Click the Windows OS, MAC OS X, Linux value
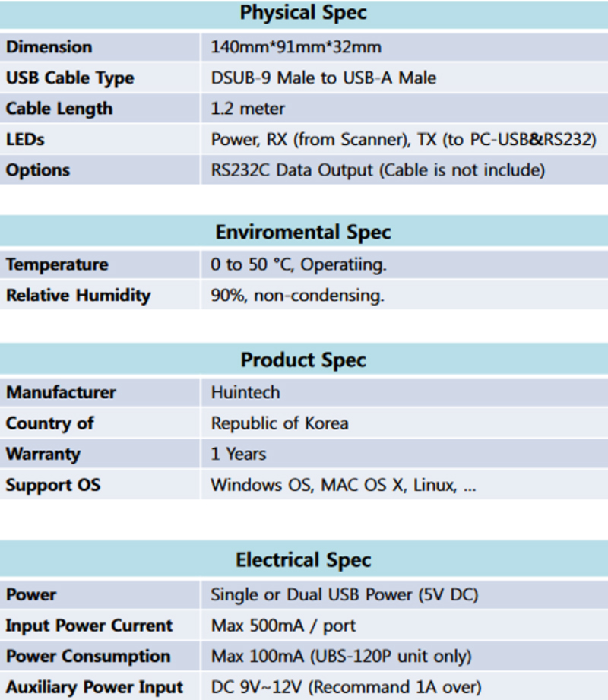This screenshot has height=700, width=608. pos(344,485)
